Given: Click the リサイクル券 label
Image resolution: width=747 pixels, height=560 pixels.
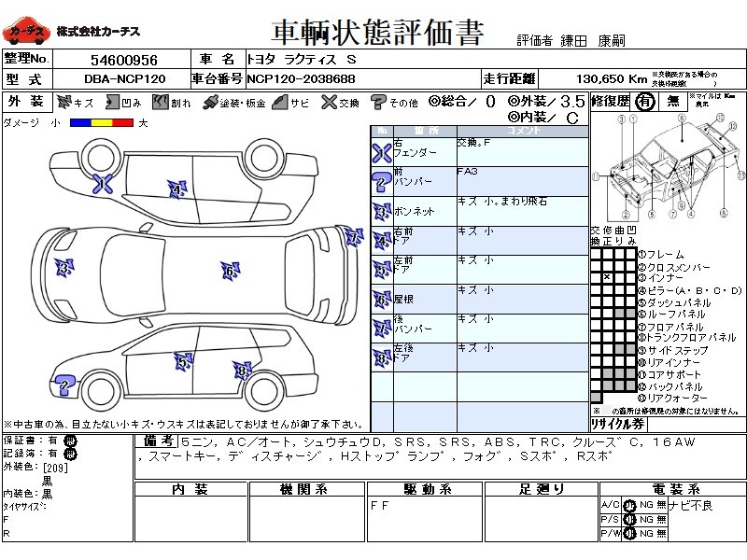Looking at the screenshot, I should [x=618, y=424].
